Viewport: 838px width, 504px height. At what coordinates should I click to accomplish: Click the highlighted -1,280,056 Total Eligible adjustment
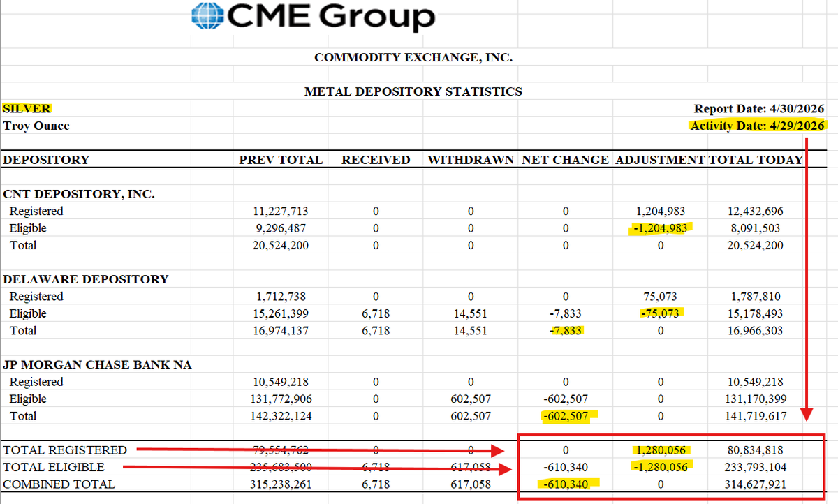coord(660,467)
